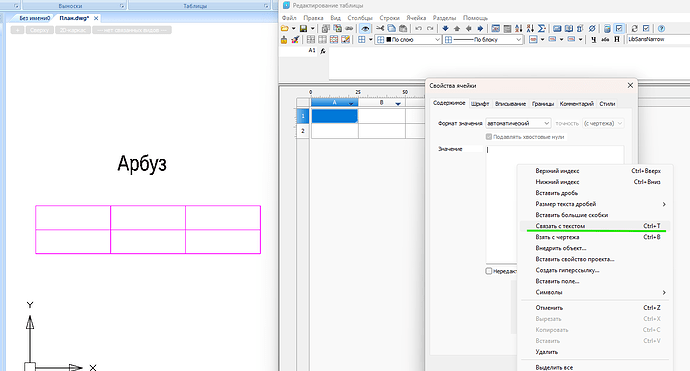Refresh the table with circular arrows icon
The height and width of the screenshot is (371, 690).
point(634,29)
